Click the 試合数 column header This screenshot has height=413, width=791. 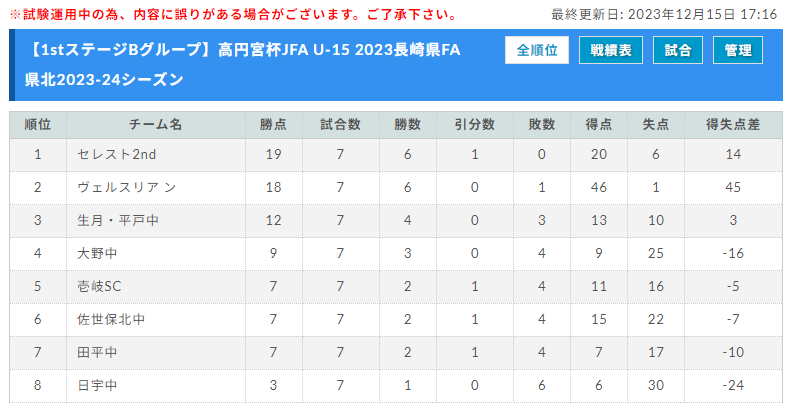[341, 125]
